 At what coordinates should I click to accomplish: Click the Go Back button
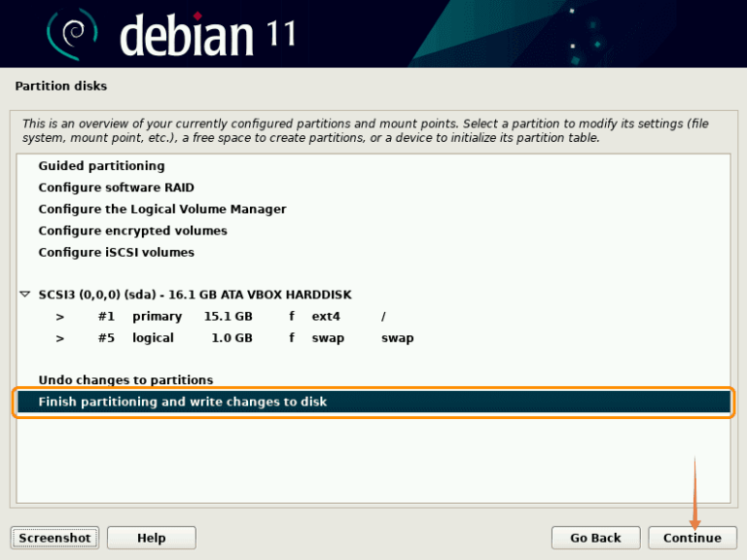[595, 538]
